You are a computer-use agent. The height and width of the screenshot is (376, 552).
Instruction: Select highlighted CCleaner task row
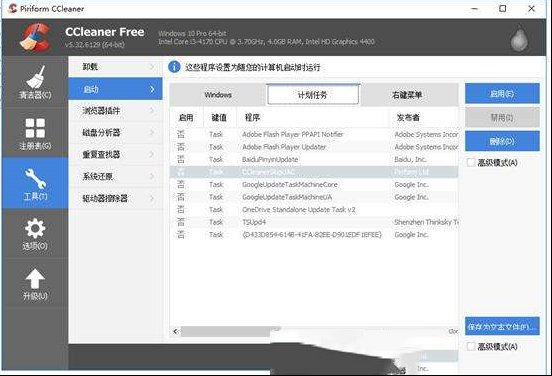(x=314, y=172)
